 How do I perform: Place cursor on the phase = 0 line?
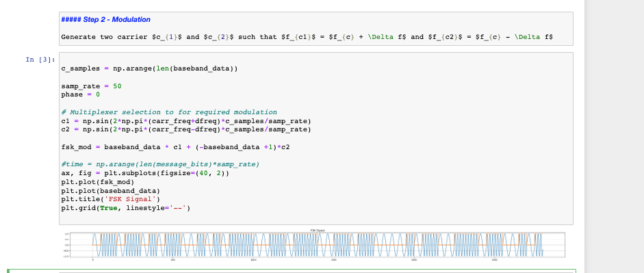click(81, 95)
